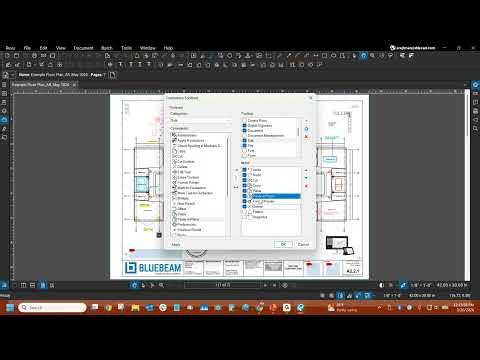Screen dimensions: 480x360
Task: Open the File menu
Action: (x=27, y=48)
